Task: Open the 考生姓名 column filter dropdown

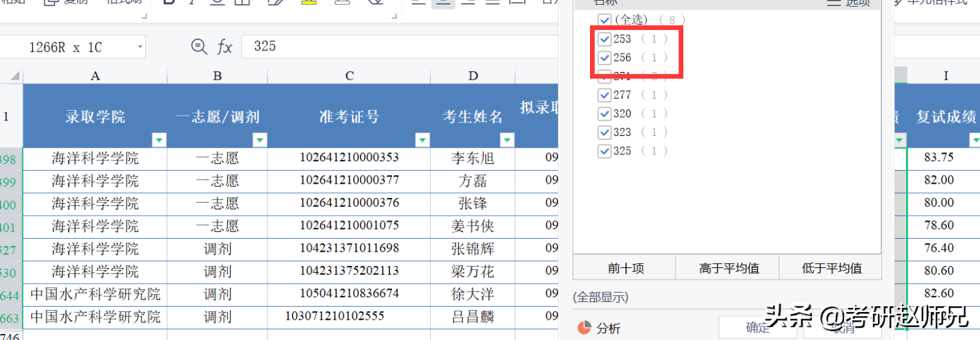Action: point(507,140)
